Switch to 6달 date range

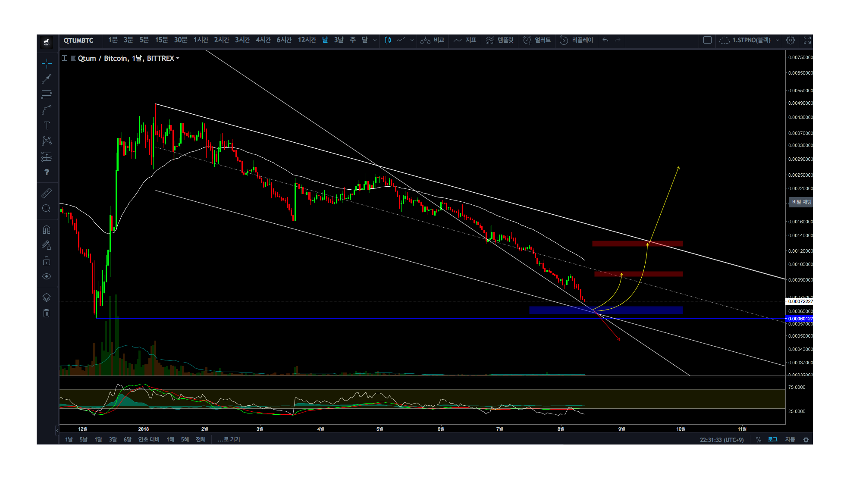coord(127,439)
